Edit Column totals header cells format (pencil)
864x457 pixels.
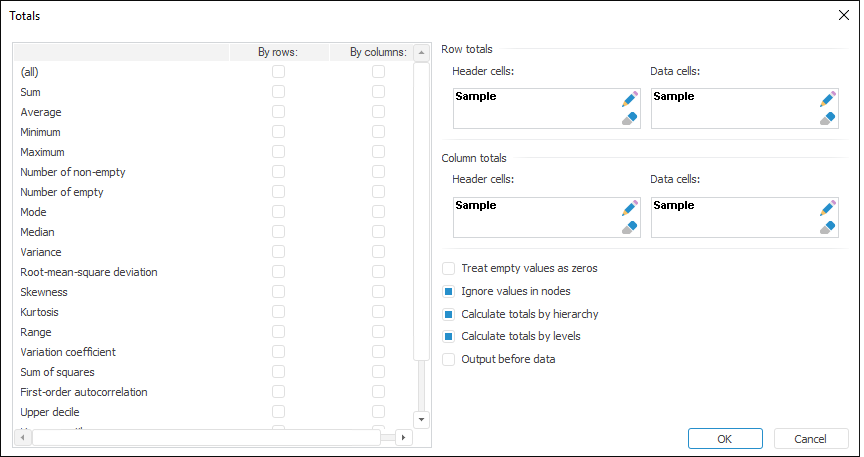point(629,208)
